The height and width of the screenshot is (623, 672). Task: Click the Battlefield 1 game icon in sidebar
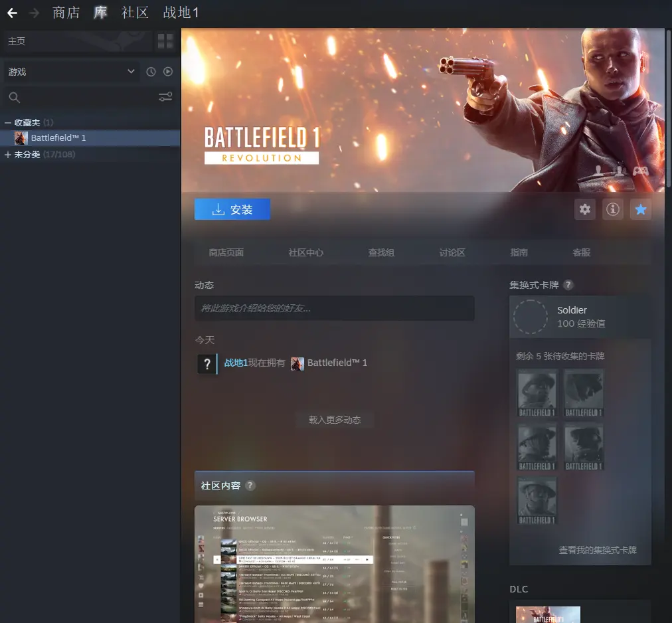pos(21,137)
